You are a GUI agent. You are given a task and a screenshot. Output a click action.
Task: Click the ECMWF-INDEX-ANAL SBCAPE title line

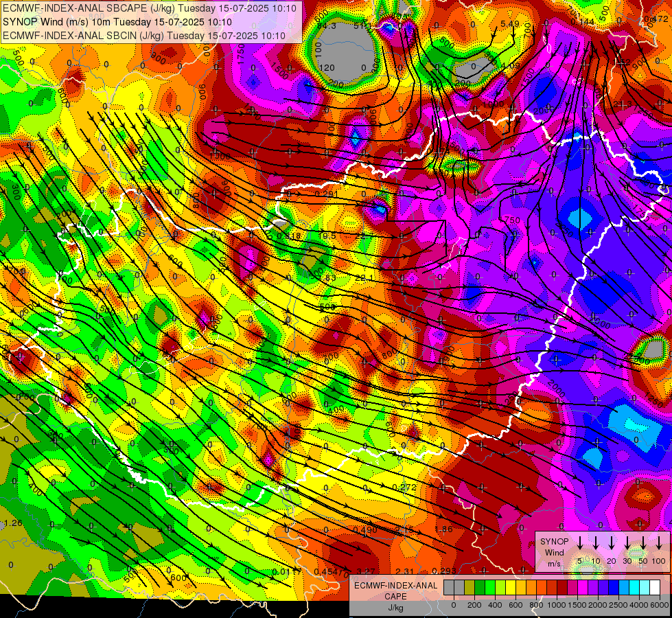click(149, 8)
